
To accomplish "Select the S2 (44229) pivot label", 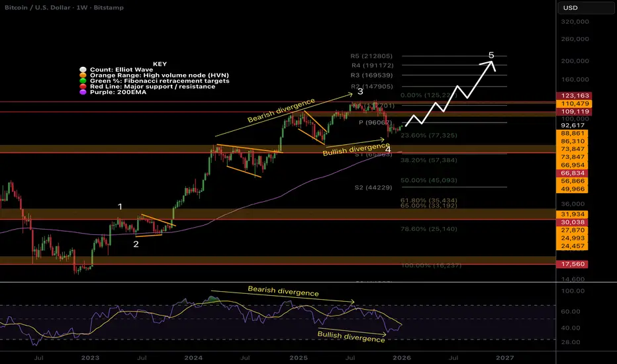I will click(373, 187).
